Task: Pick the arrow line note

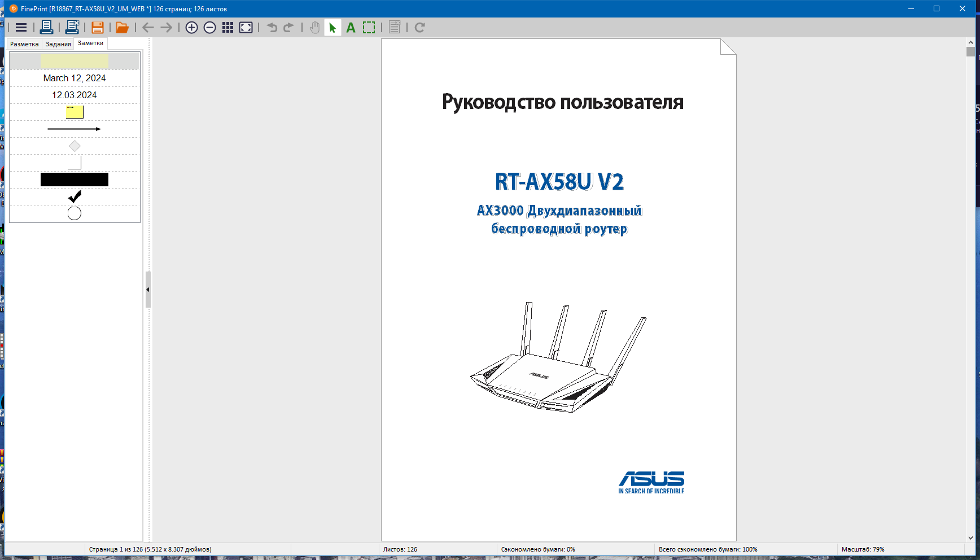Action: 75,129
